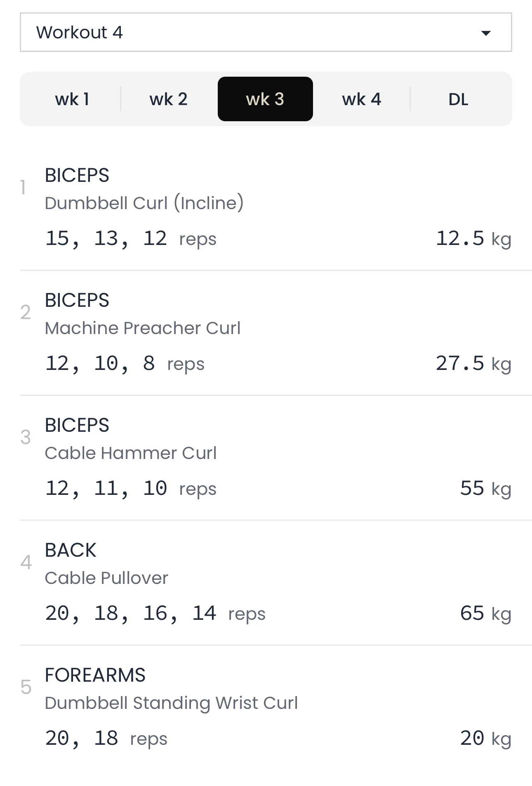The height and width of the screenshot is (786, 532).
Task: Click the 12.5 kg weight value
Action: click(x=473, y=239)
